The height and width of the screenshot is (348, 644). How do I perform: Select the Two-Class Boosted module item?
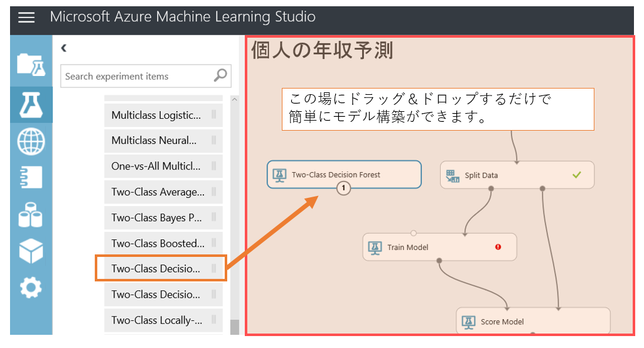coord(163,243)
